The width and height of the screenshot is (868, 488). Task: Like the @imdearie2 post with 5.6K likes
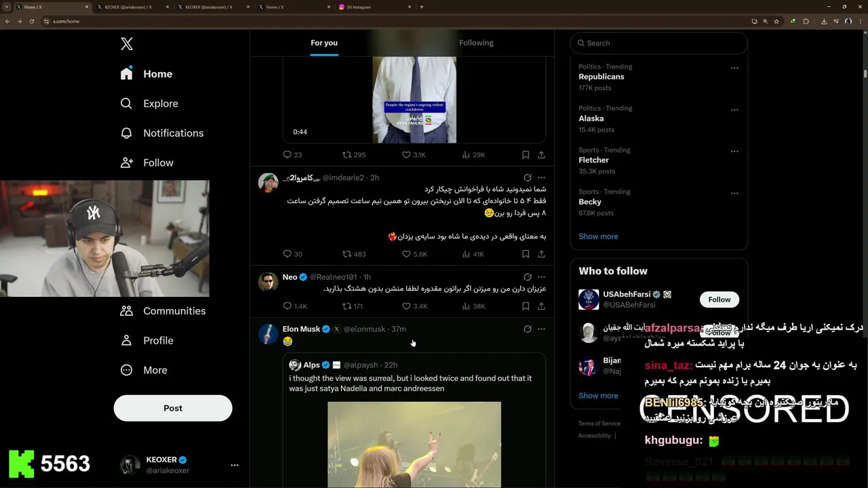[x=414, y=254]
